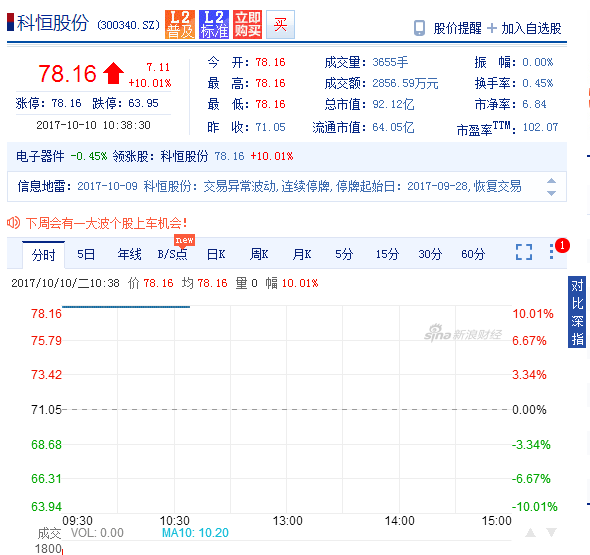Image resolution: width=590 pixels, height=555 pixels.
Task: Click the 总市值 value 92.12亿
Action: coord(393,104)
